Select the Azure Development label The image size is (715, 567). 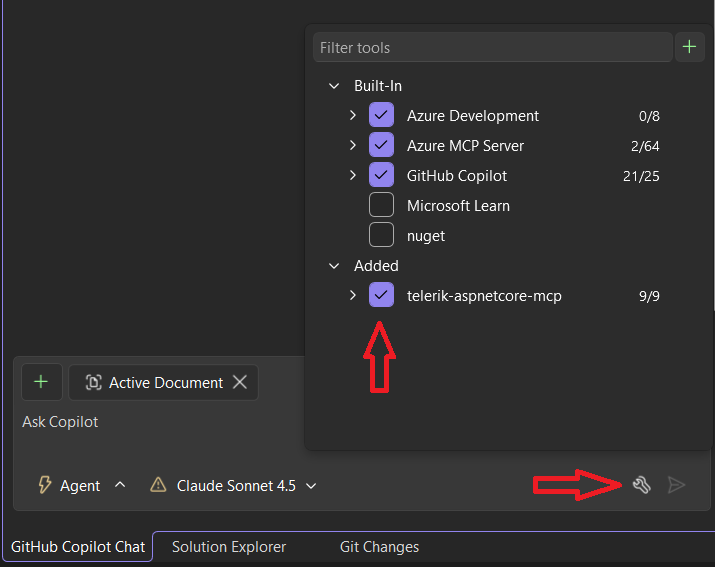[x=473, y=116]
